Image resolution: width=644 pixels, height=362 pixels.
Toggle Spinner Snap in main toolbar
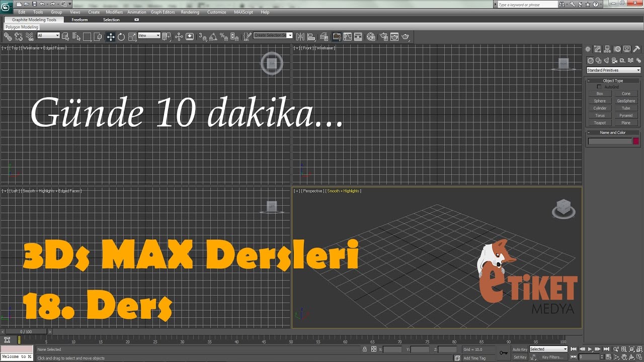click(234, 37)
